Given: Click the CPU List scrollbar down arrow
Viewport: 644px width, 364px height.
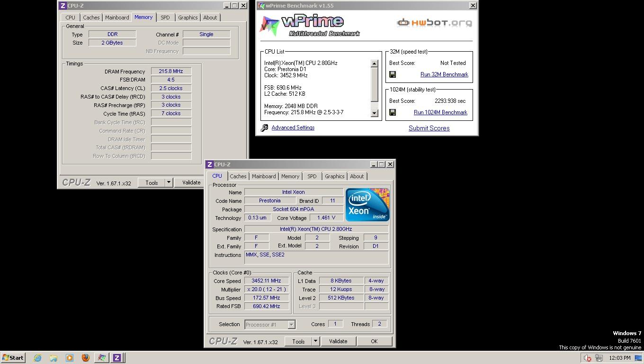Looking at the screenshot, I should pyautogui.click(x=375, y=113).
